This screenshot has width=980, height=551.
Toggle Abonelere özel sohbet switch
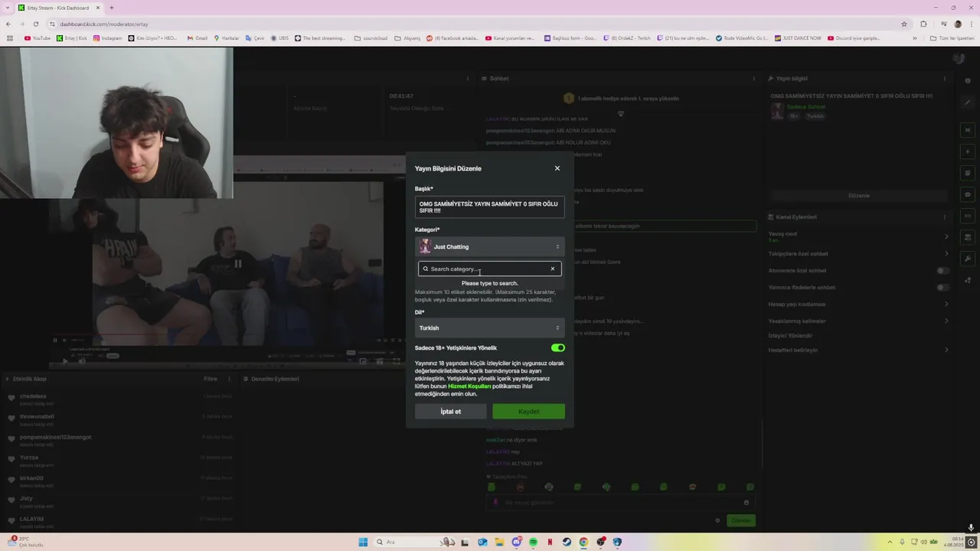[943, 270]
